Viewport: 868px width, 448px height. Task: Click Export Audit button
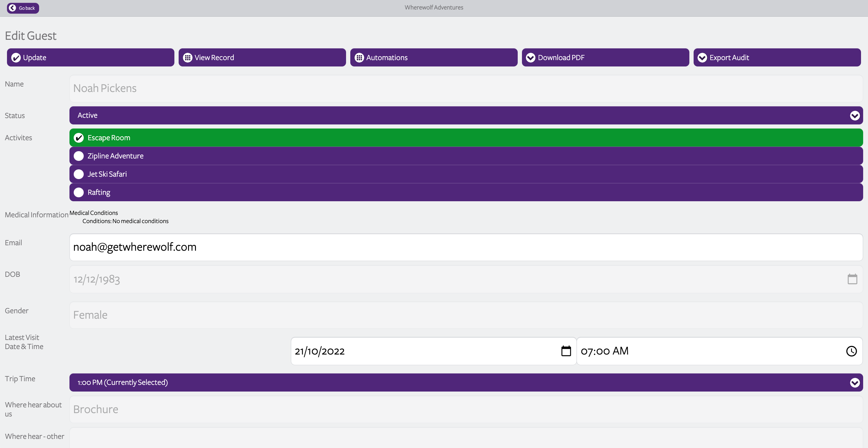click(x=777, y=57)
